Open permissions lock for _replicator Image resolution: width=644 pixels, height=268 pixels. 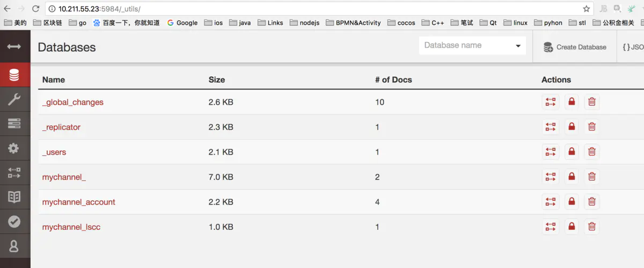572,127
